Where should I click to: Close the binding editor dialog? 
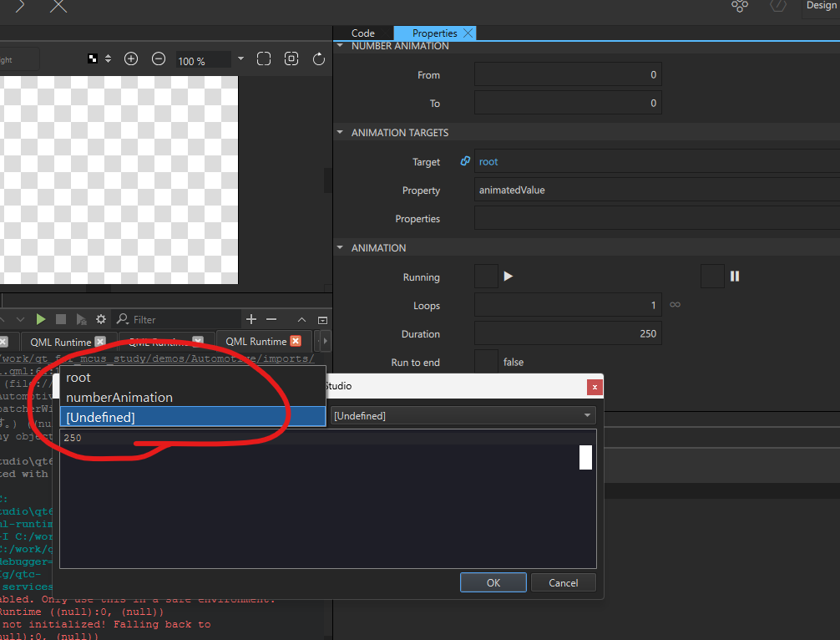click(x=595, y=387)
